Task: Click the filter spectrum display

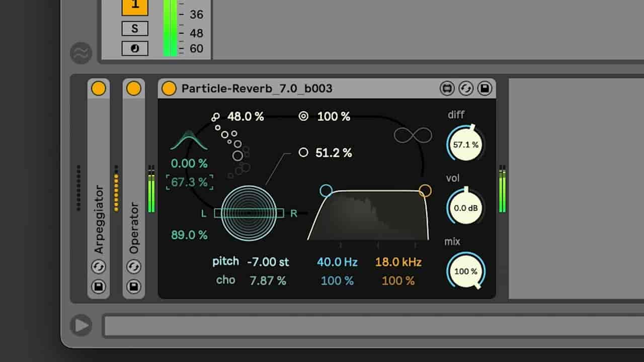Action: [368, 215]
